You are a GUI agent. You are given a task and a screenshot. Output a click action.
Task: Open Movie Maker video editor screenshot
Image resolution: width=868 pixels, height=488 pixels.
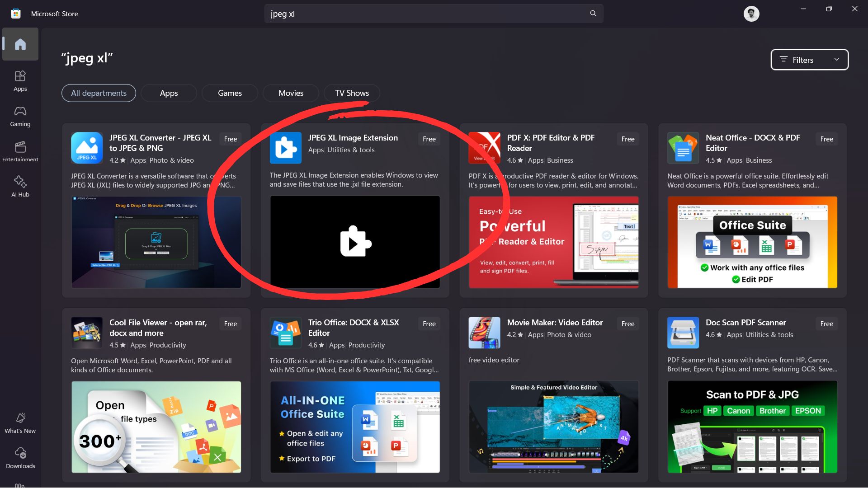click(554, 427)
